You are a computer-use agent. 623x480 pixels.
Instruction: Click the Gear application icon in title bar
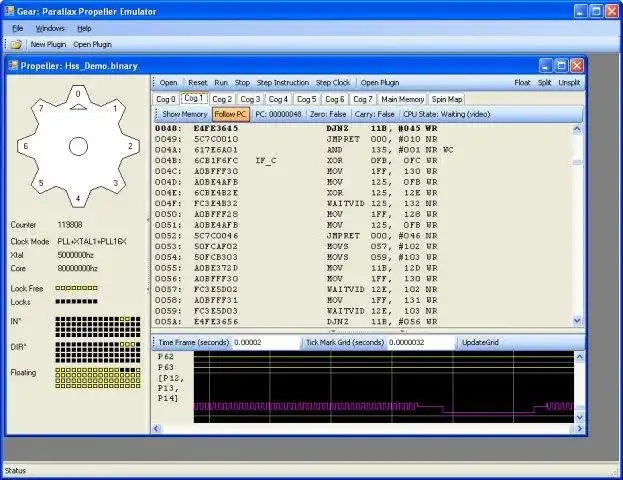(x=9, y=11)
